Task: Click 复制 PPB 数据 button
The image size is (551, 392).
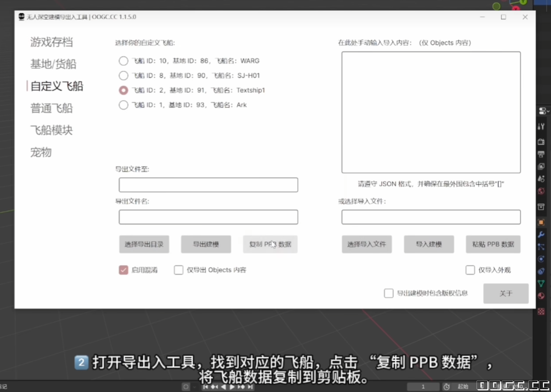Action: point(270,245)
